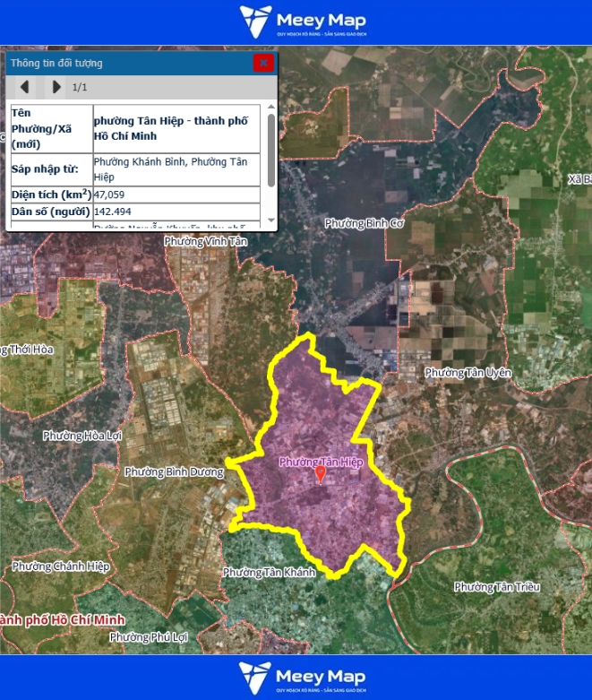
Task: Click the Thông tin đối tượng title bar
Action: pyautogui.click(x=125, y=63)
